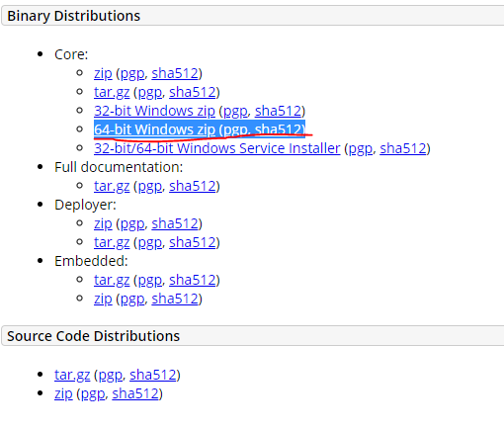Image resolution: width=504 pixels, height=430 pixels.
Task: Open pgp link for Deployer zip
Action: tap(132, 223)
